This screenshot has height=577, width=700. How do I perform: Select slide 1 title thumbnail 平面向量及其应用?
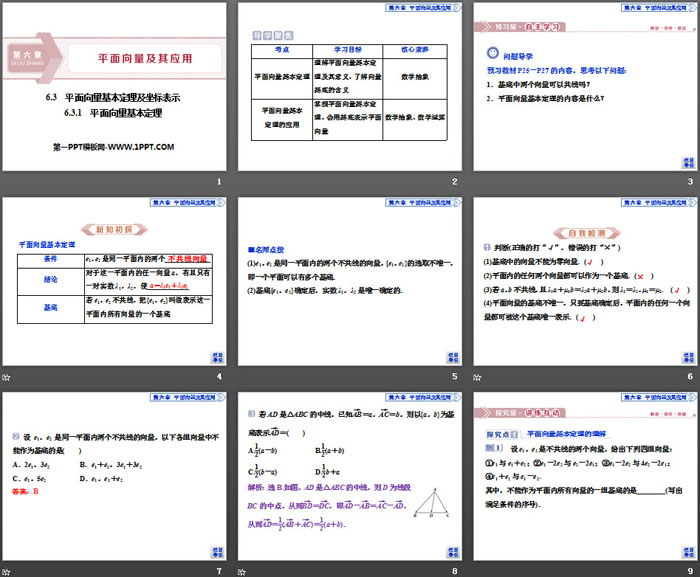click(x=114, y=87)
